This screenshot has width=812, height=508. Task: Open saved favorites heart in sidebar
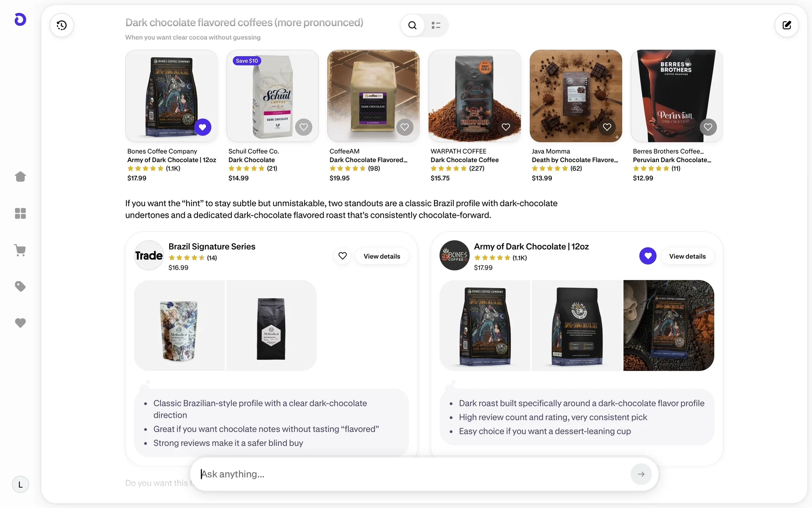click(20, 323)
